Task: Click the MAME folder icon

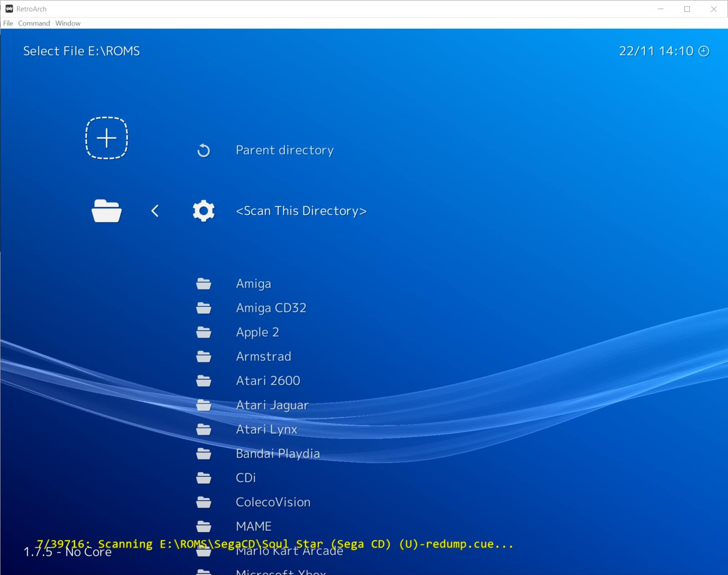Action: (x=203, y=526)
